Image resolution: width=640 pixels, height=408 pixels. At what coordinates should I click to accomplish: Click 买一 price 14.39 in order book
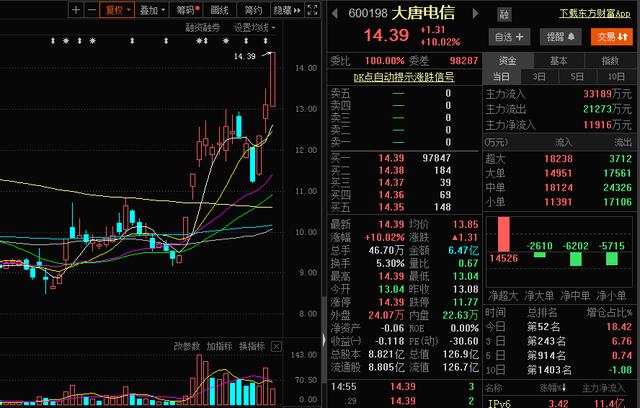click(x=391, y=158)
